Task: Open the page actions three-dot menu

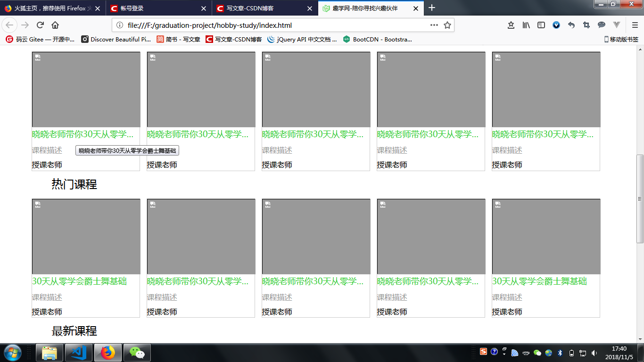Action: tap(434, 25)
